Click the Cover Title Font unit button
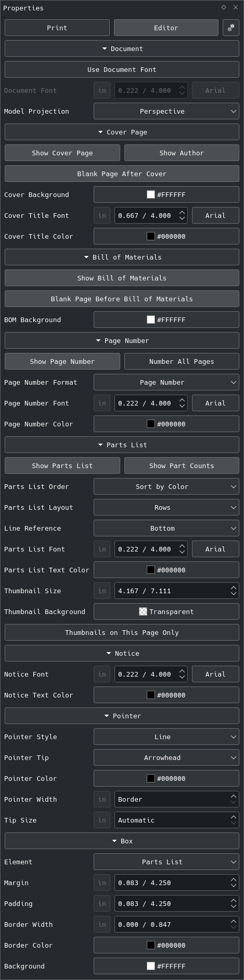 [102, 215]
